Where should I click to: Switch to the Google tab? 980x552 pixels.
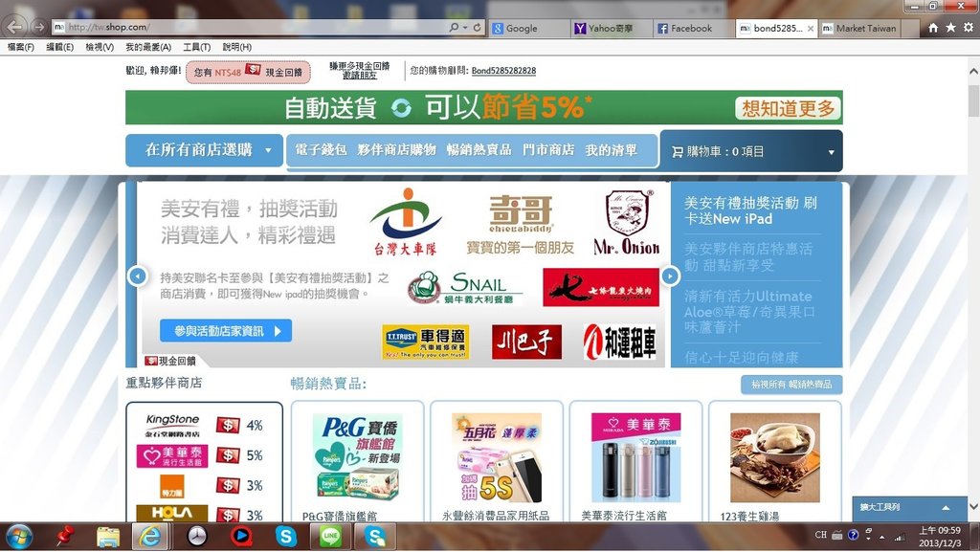pos(528,28)
